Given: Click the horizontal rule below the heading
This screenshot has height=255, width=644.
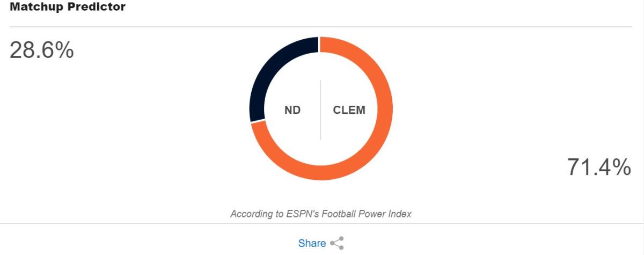Looking at the screenshot, I should [x=321, y=27].
